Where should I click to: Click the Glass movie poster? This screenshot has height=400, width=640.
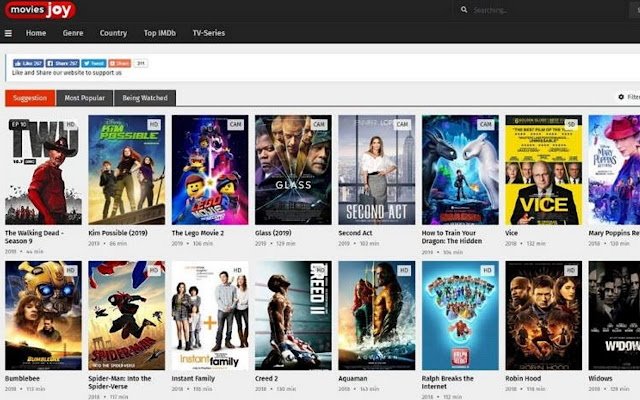(x=293, y=170)
